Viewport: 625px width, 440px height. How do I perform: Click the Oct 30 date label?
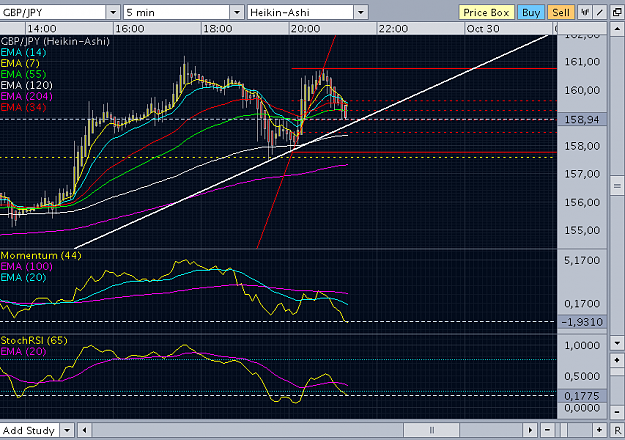coord(483,29)
